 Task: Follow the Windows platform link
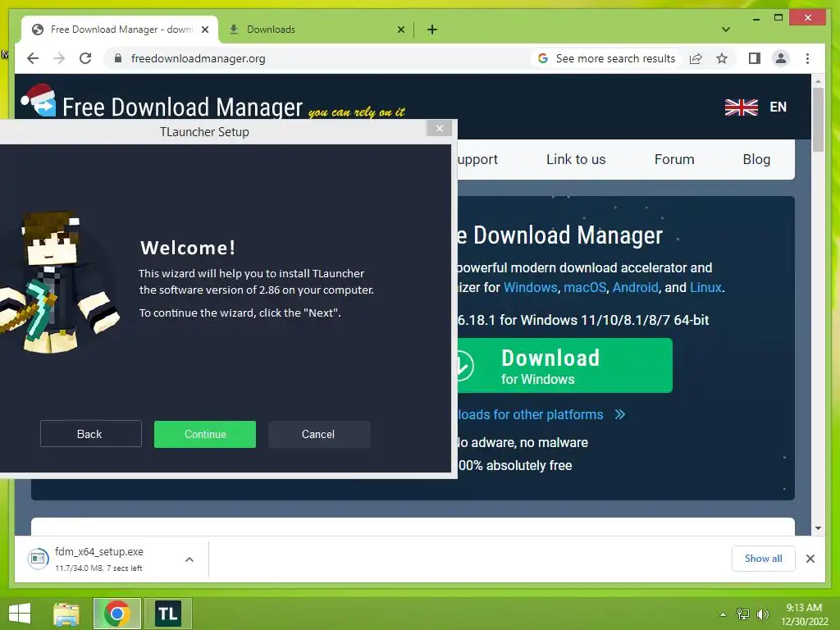pos(530,287)
